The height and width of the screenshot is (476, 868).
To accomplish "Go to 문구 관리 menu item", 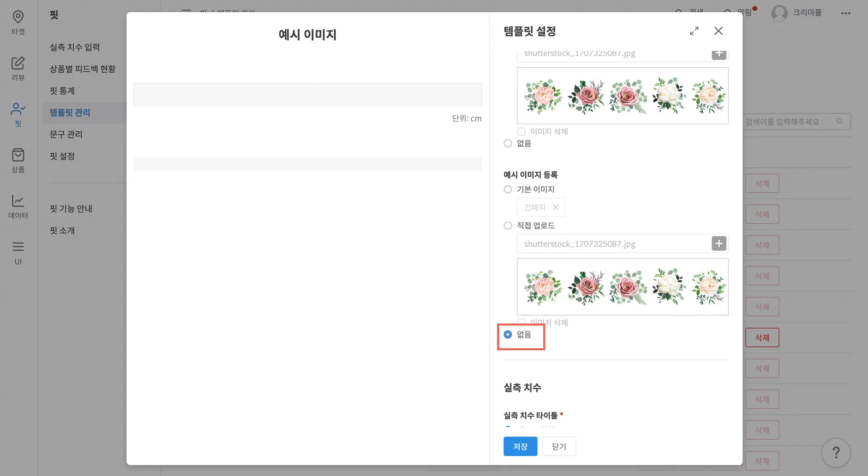I will [66, 134].
